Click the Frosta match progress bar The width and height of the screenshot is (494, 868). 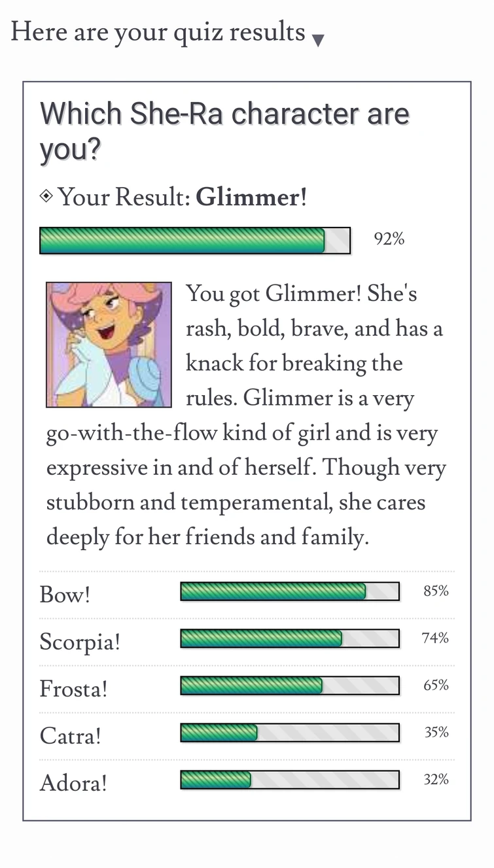[289, 686]
